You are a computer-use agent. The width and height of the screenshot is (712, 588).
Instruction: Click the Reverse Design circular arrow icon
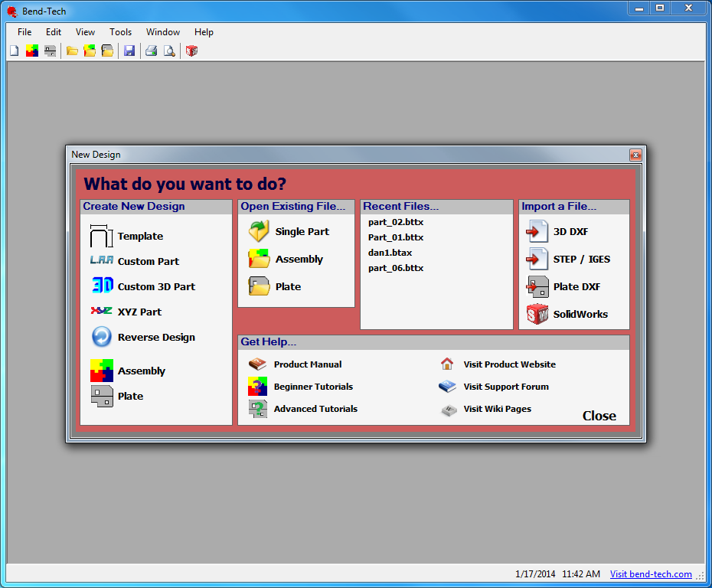[102, 337]
